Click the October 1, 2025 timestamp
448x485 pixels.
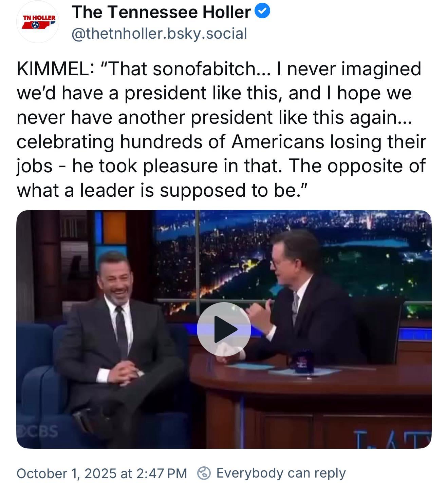click(102, 473)
